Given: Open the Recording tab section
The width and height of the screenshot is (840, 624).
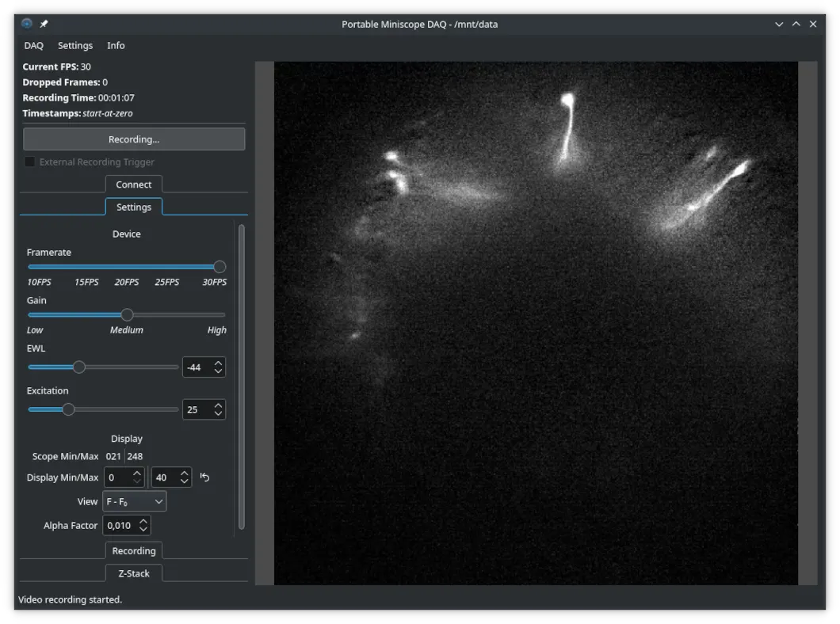Looking at the screenshot, I should [x=134, y=550].
